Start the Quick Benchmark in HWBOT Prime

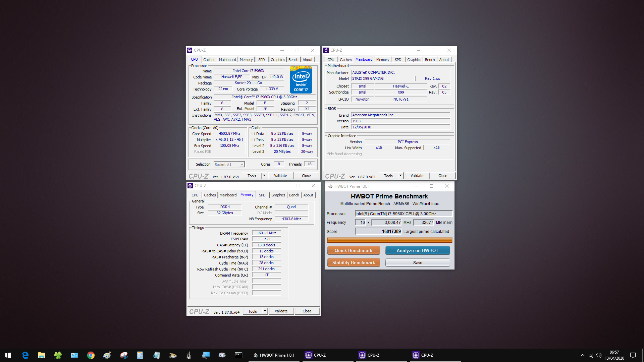[x=354, y=250]
